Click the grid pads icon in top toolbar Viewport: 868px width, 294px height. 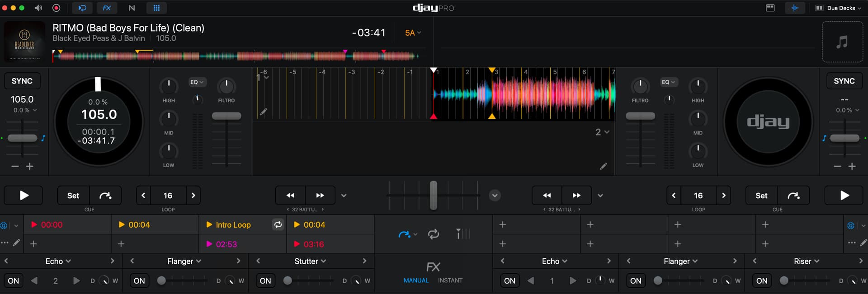[x=156, y=8]
